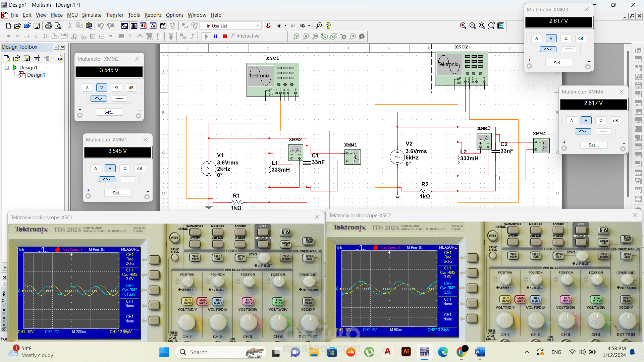Click the yellow Help question mark icon
Screen dimensions: 644x362
click(x=328, y=25)
